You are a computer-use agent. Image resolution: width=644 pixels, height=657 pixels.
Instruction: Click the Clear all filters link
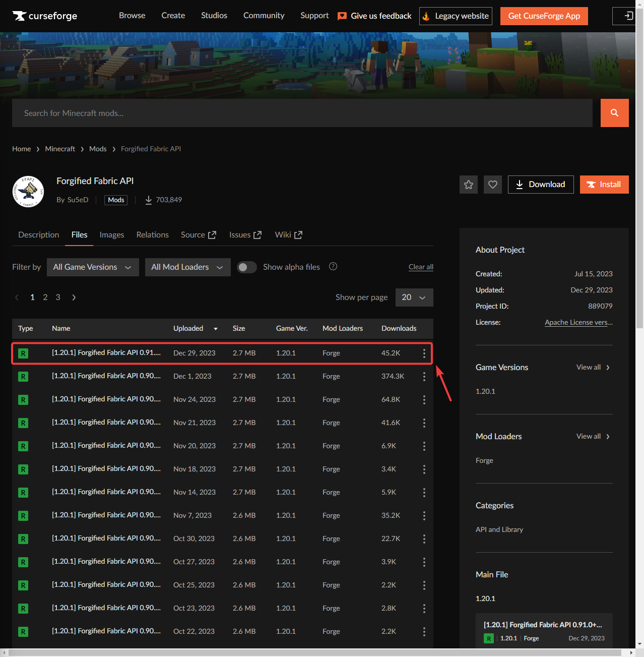point(421,267)
